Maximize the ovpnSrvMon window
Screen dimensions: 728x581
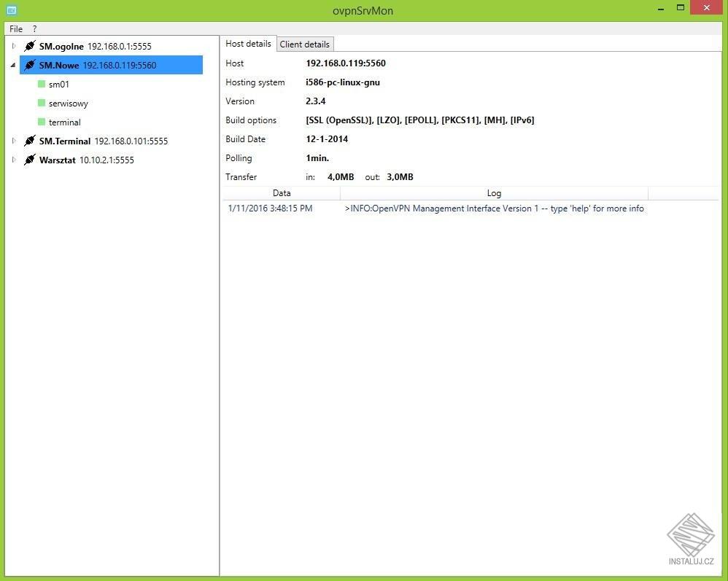tap(680, 8)
